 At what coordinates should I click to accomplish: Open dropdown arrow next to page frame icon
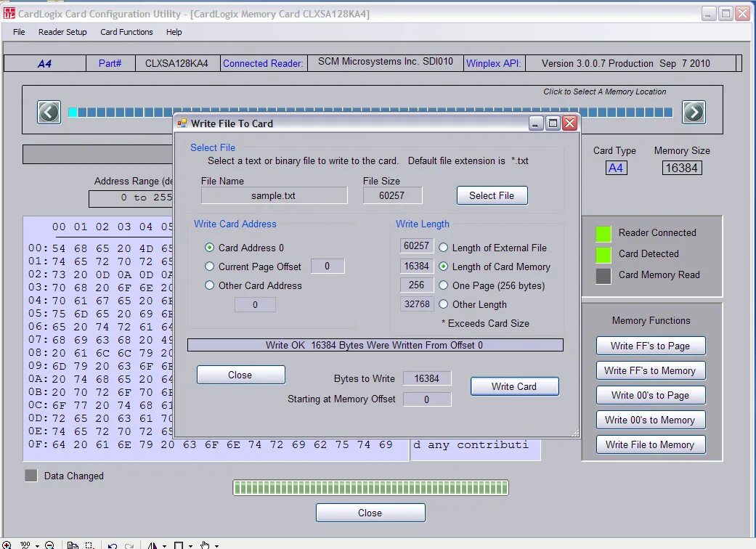click(x=190, y=546)
